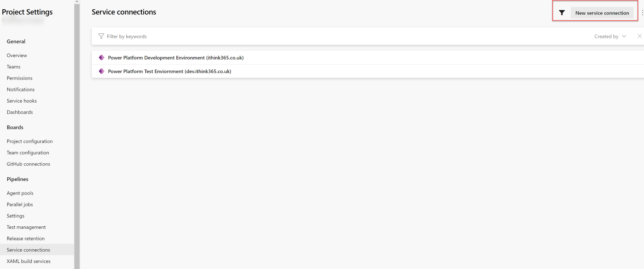Expand the Created by dropdown
This screenshot has width=644, height=269.
click(610, 36)
